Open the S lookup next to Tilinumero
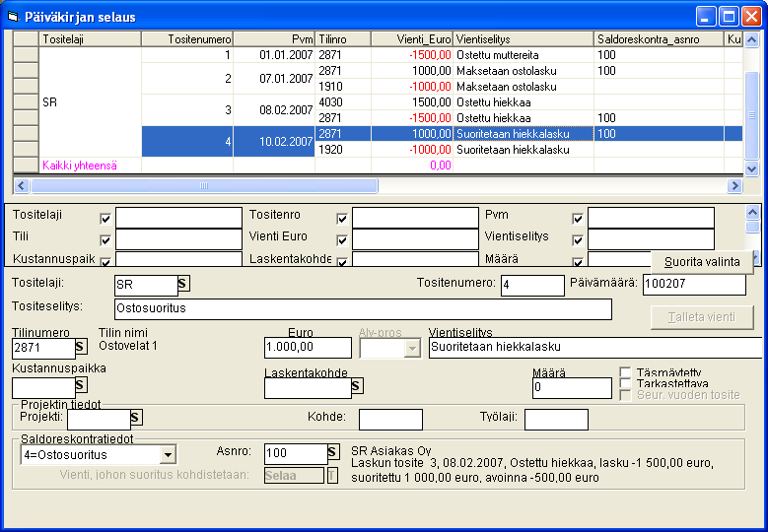Screen dimensions: 768x532 [81, 347]
